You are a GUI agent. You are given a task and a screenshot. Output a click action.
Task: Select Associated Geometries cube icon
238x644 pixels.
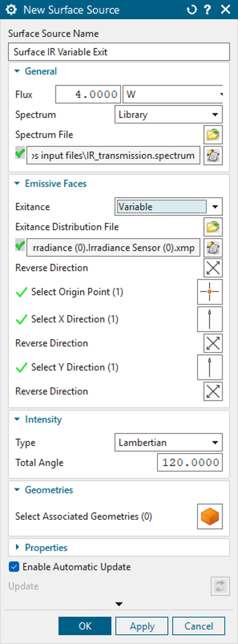210,516
